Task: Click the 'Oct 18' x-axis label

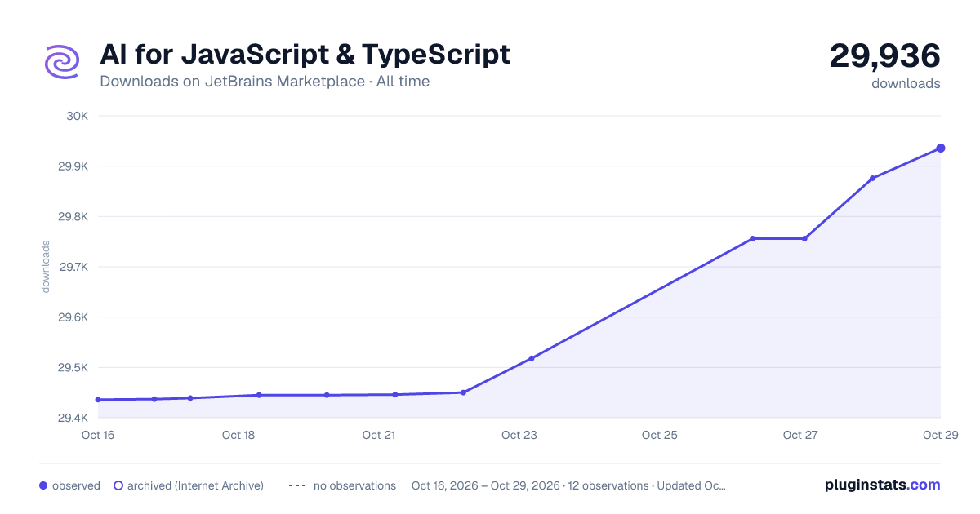Action: click(x=238, y=436)
